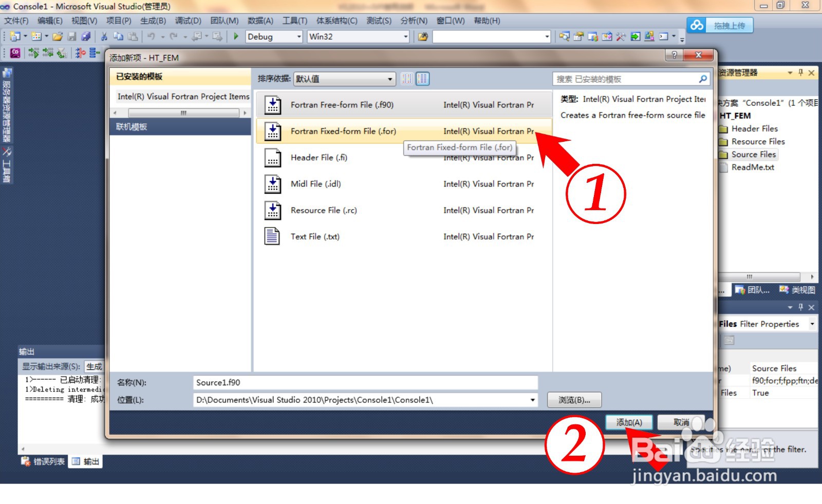Screen dimensions: 822x504
Task: Click the search installed templates field
Action: pyautogui.click(x=626, y=79)
